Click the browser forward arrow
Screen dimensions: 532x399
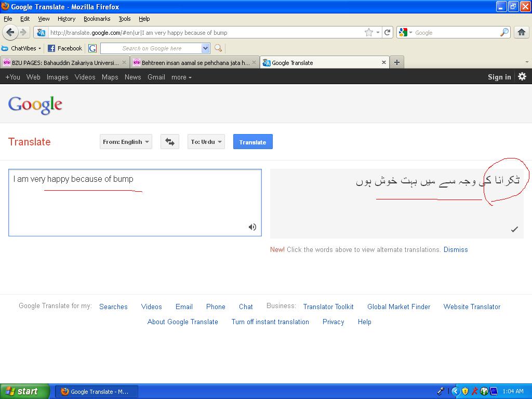coord(23,33)
